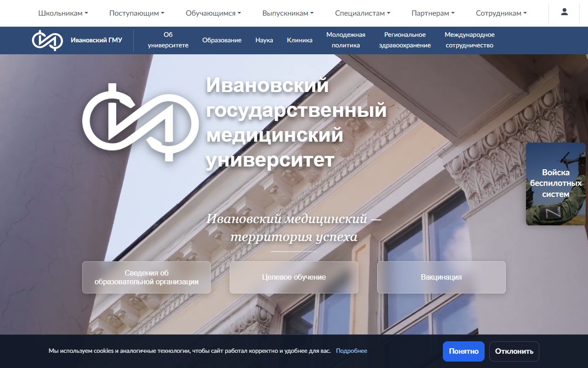Viewport: 588px width, 368px height.
Task: Click the Вакцинация button
Action: click(441, 277)
